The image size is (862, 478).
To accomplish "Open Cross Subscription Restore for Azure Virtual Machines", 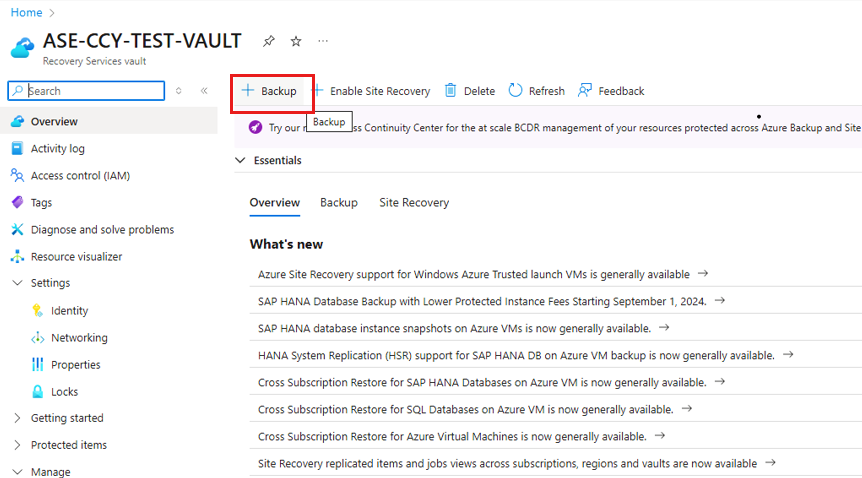I will coord(452,436).
